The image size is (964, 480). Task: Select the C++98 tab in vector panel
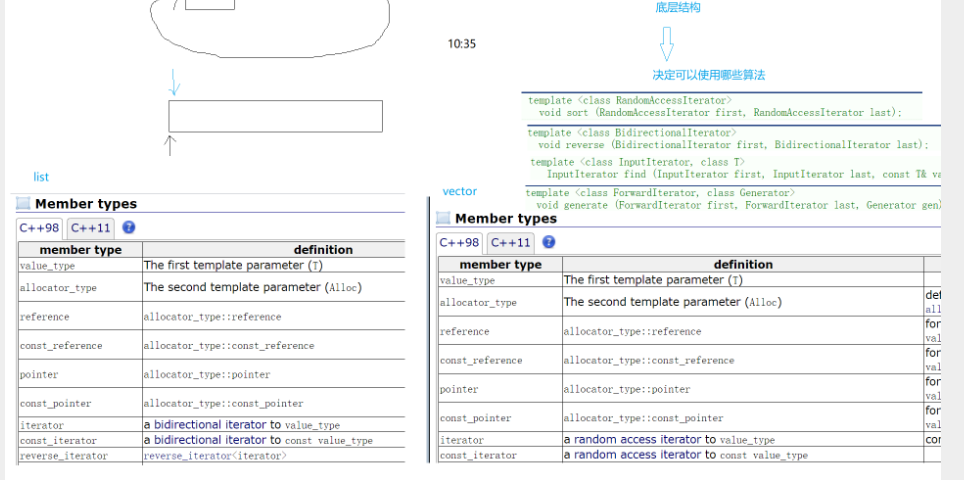click(x=460, y=243)
